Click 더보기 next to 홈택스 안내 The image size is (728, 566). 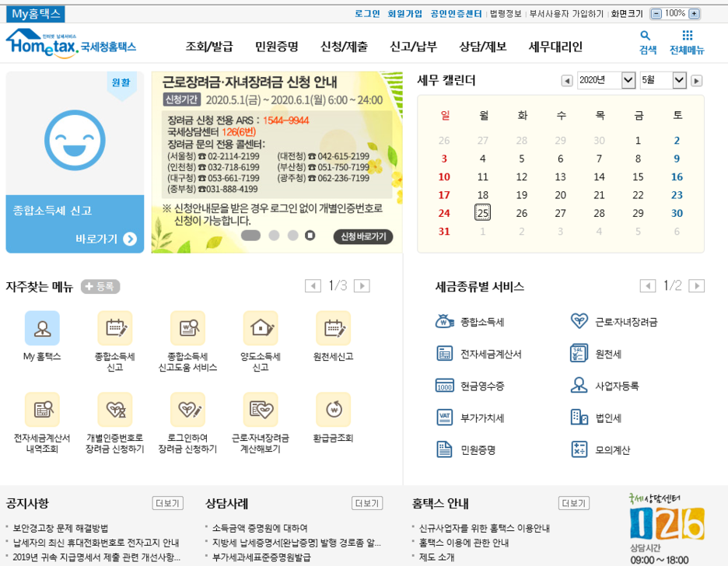coord(574,503)
